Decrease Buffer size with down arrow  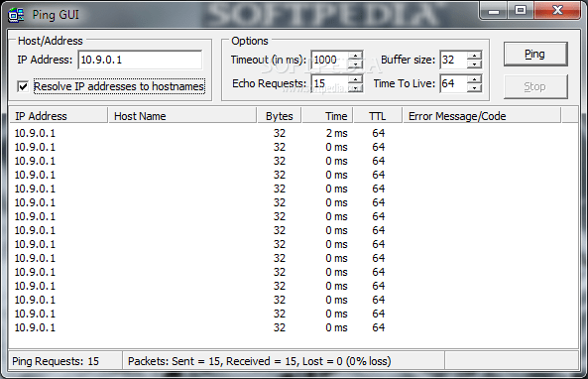474,64
